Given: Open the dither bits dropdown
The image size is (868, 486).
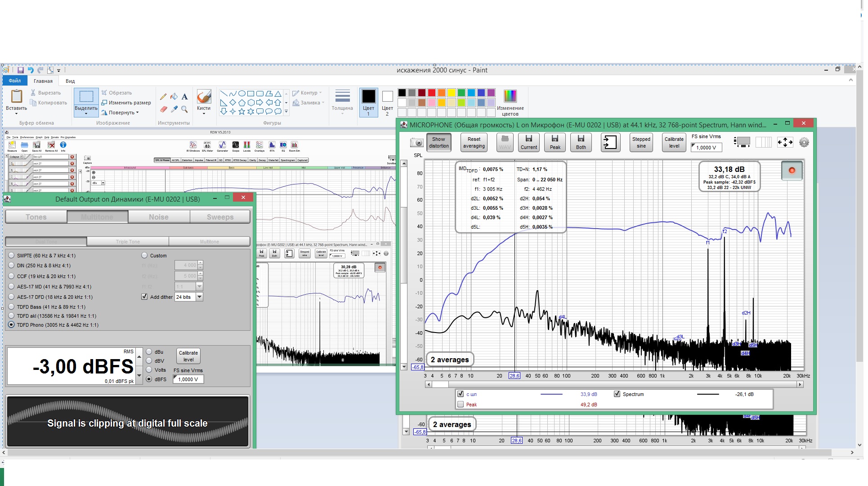Looking at the screenshot, I should [199, 297].
